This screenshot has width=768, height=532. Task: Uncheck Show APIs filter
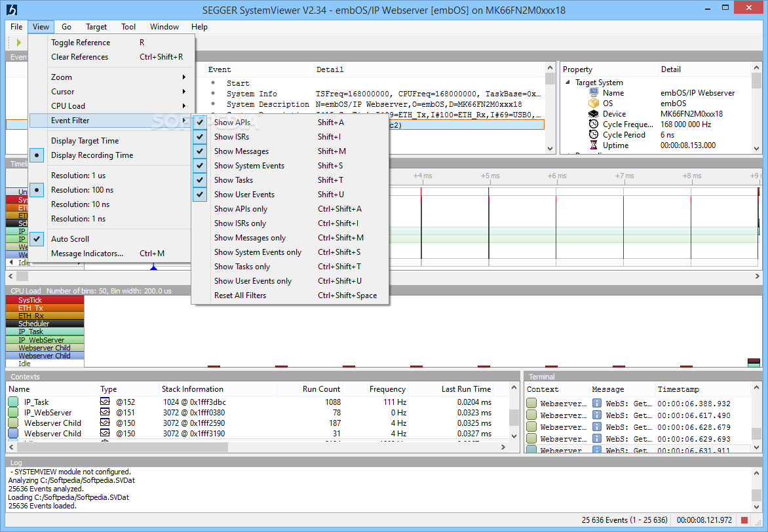200,123
